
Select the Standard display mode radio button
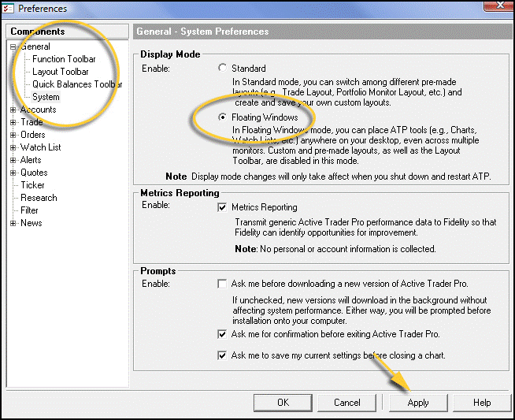point(222,68)
